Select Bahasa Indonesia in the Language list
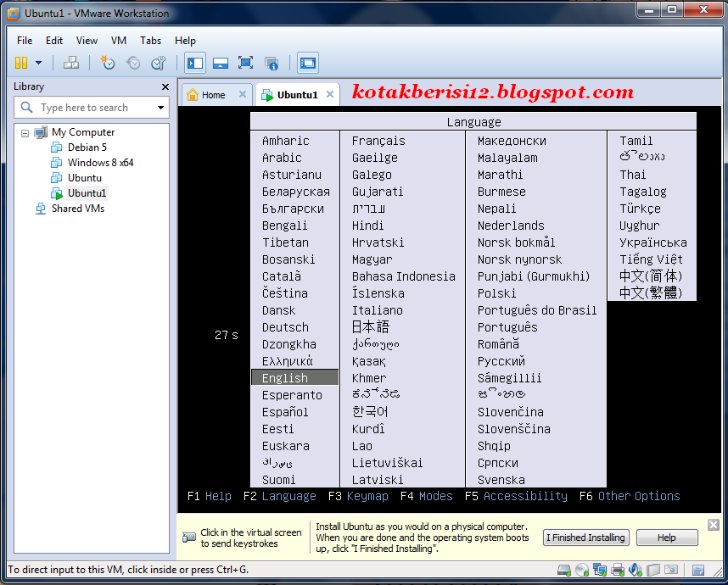 coord(404,276)
